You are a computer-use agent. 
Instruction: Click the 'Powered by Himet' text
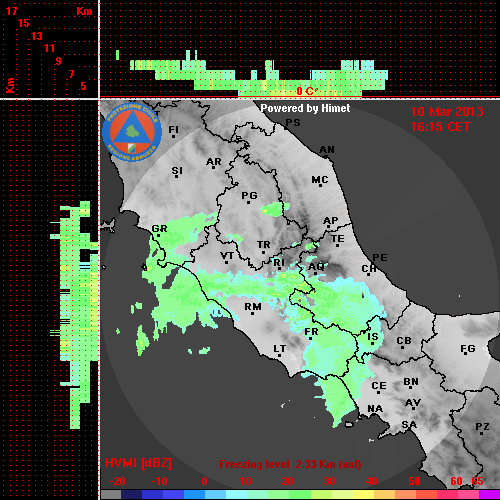[x=305, y=108]
